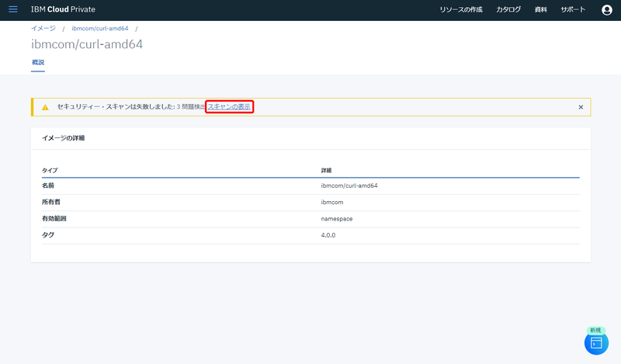Select the タグ row label

48,235
